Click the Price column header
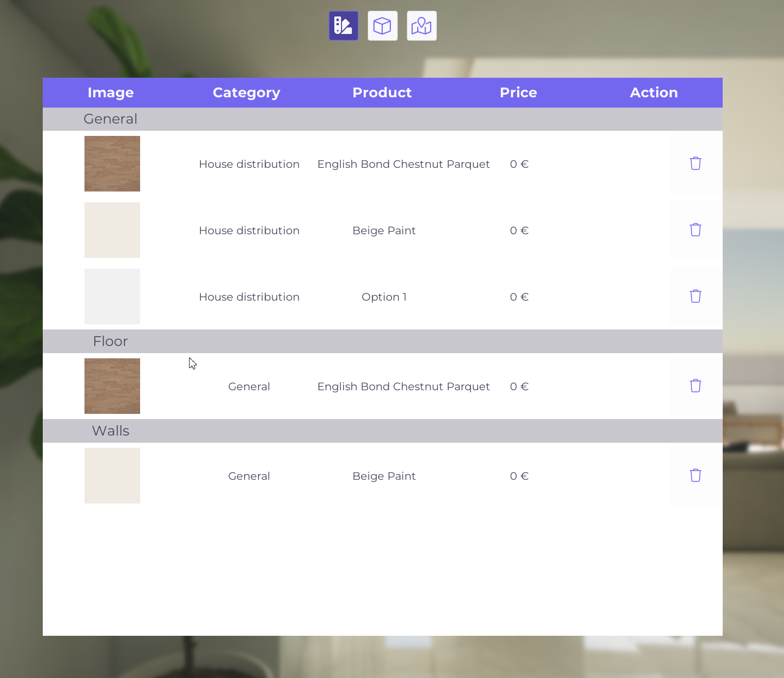Viewport: 784px width, 678px height. click(x=518, y=93)
